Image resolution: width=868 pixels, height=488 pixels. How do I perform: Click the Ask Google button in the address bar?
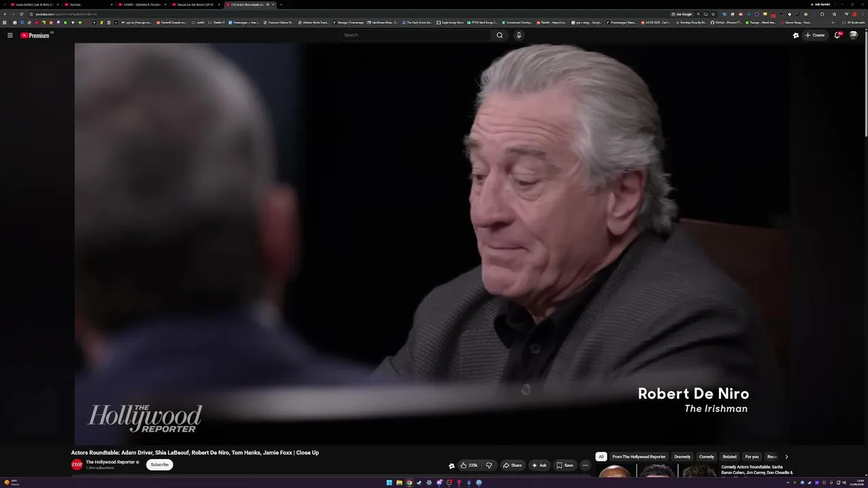[x=682, y=14]
